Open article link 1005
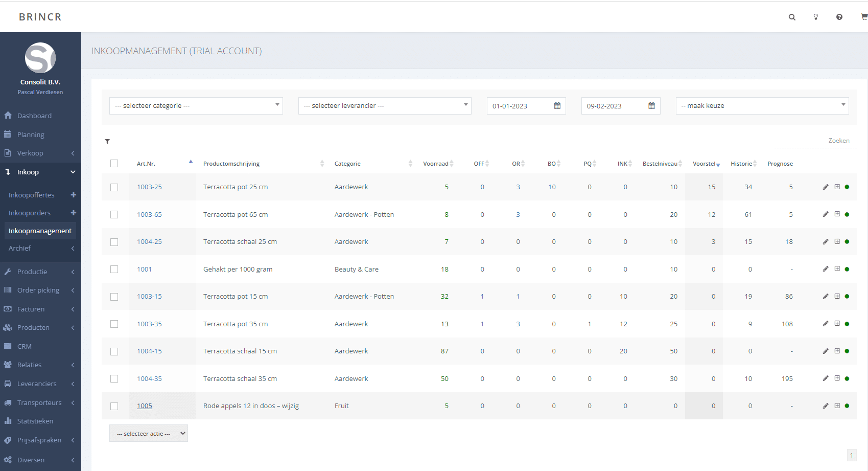This screenshot has height=471, width=868. (x=145, y=406)
